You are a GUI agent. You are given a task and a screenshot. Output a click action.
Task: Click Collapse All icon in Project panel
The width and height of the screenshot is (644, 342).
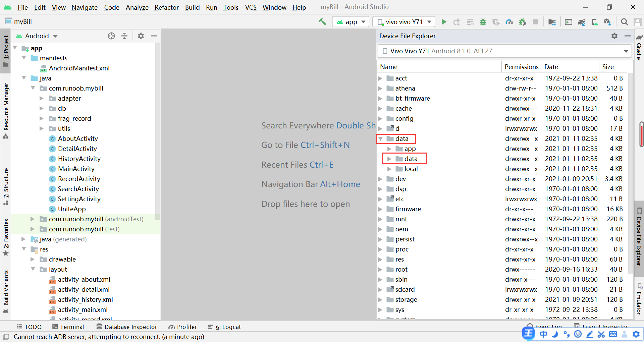(x=124, y=36)
